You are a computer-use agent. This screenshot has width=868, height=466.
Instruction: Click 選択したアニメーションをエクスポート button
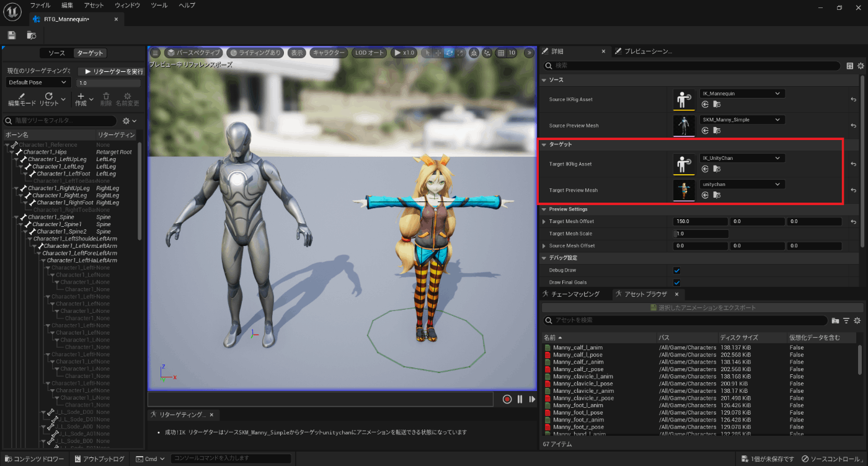pos(702,307)
